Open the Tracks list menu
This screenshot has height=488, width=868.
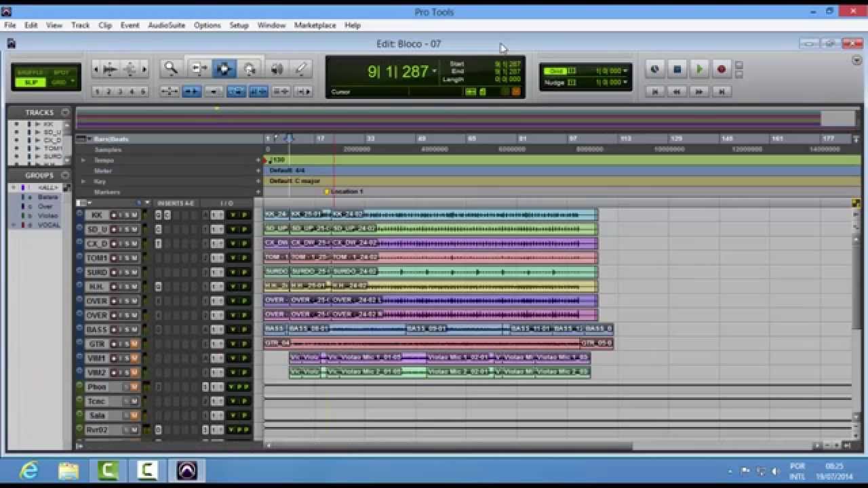click(x=65, y=113)
